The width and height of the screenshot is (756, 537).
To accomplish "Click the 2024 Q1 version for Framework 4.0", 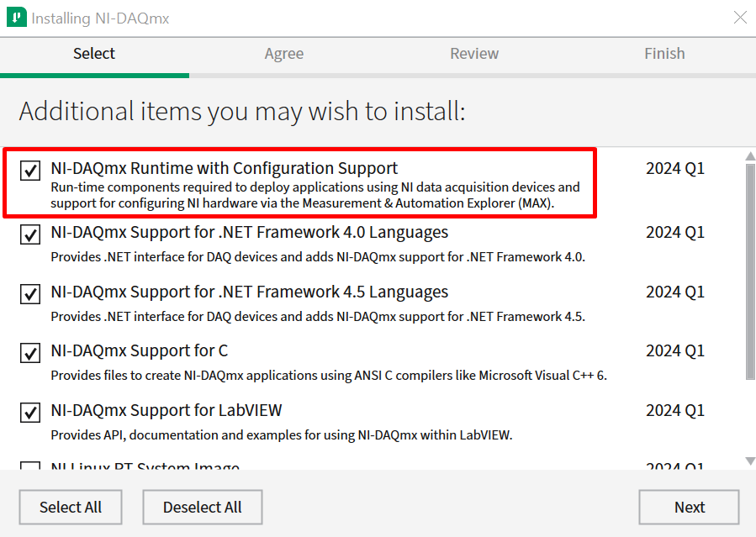I will coord(675,232).
